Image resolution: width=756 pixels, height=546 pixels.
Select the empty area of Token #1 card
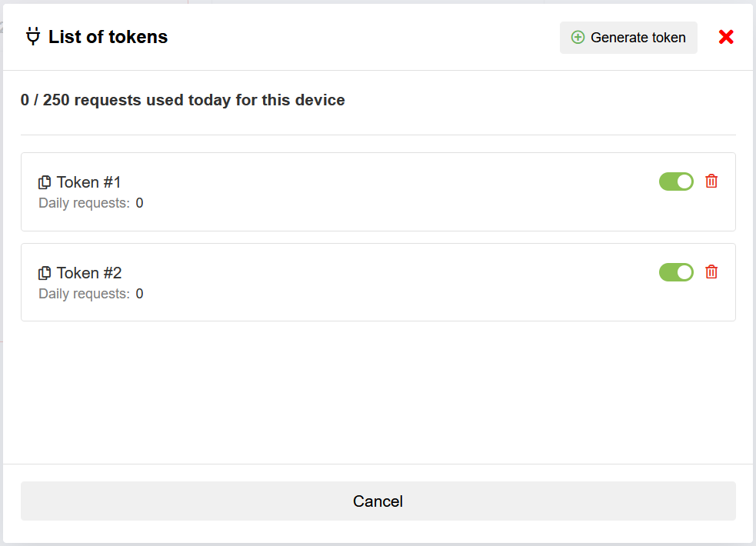(x=385, y=192)
